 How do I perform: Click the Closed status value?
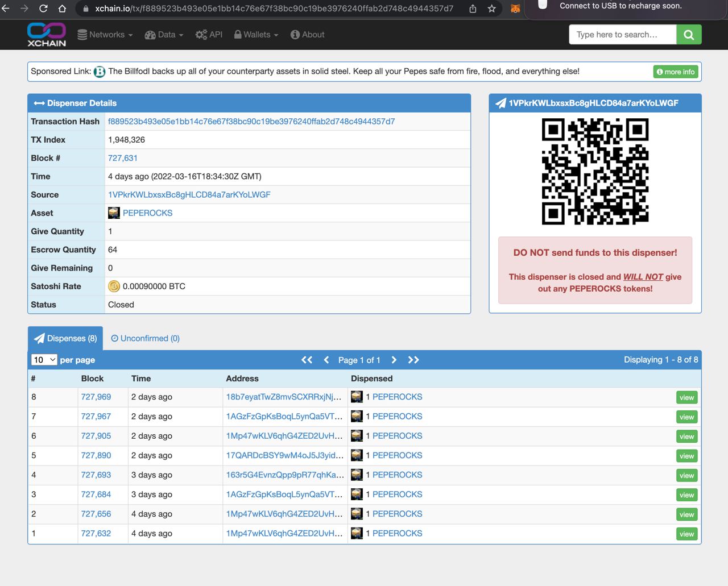pos(121,305)
